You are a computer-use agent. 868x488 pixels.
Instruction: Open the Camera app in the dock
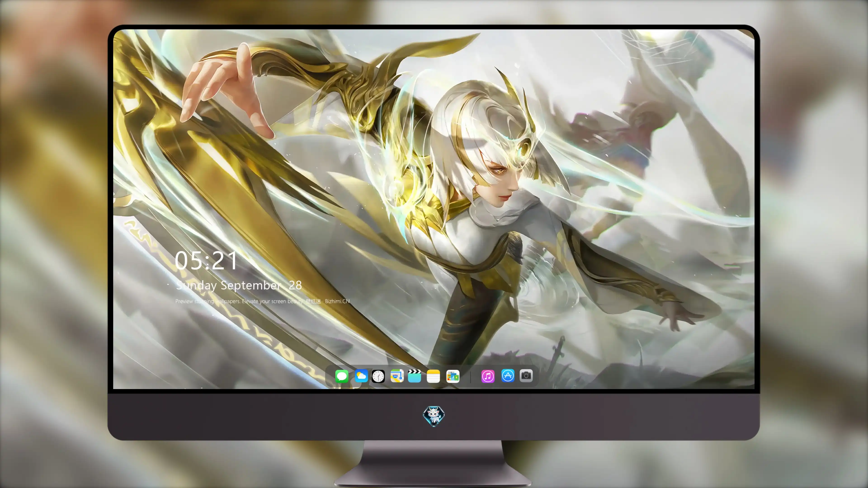click(526, 376)
